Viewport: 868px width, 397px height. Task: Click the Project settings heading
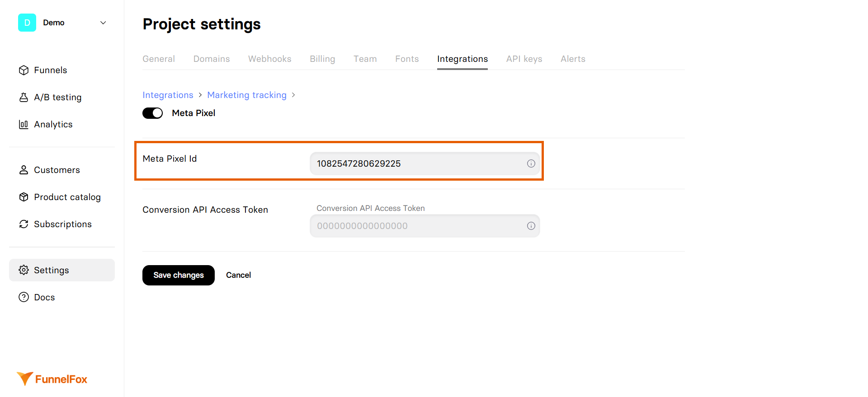click(202, 24)
